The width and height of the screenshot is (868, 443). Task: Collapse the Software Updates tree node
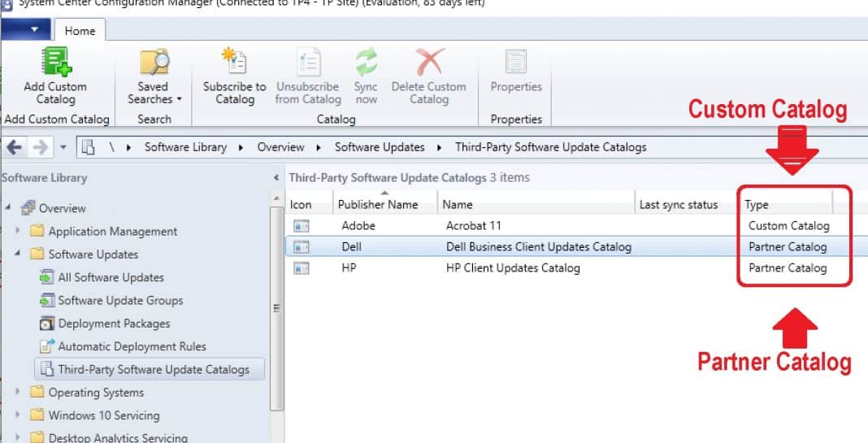coord(17,254)
